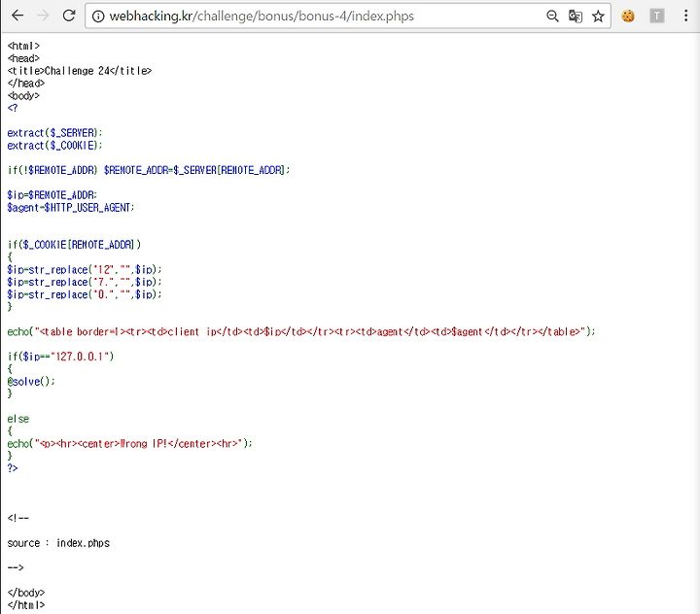Click the zoom magnifier icon in address bar
The height and width of the screenshot is (614, 700).
pos(552,17)
